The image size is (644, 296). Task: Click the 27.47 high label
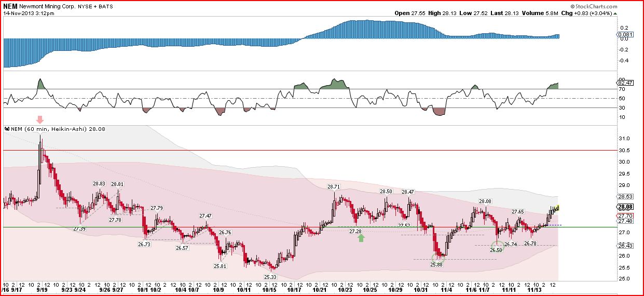coord(205,216)
